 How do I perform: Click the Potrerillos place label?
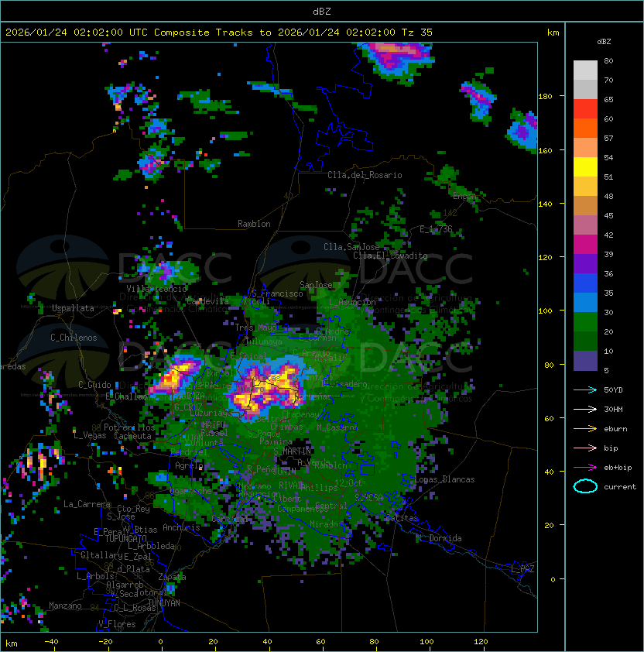129,427
